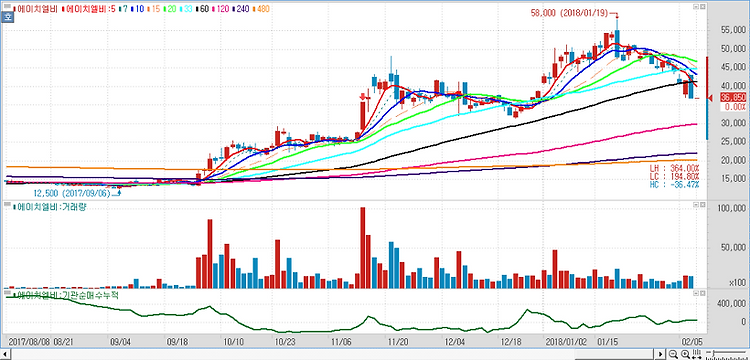Select the cyan 33-day moving average legend
Viewport: 750px width, 360px height.
click(187, 9)
